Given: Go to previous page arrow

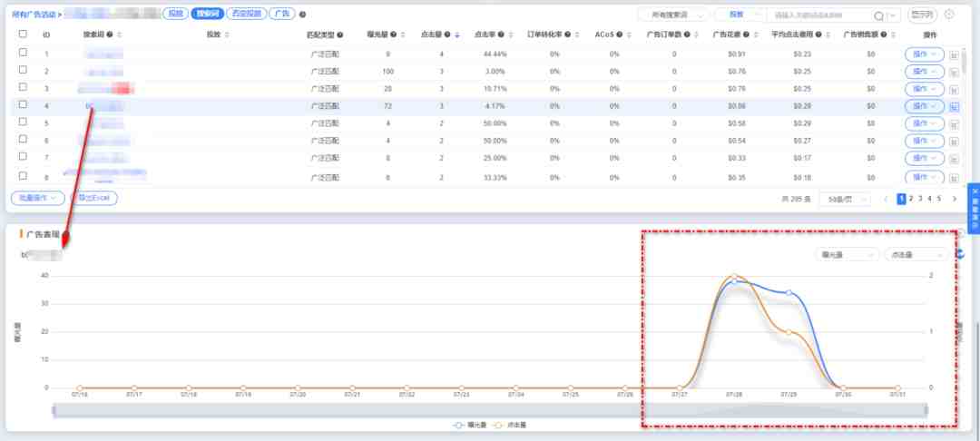Looking at the screenshot, I should coord(885,200).
